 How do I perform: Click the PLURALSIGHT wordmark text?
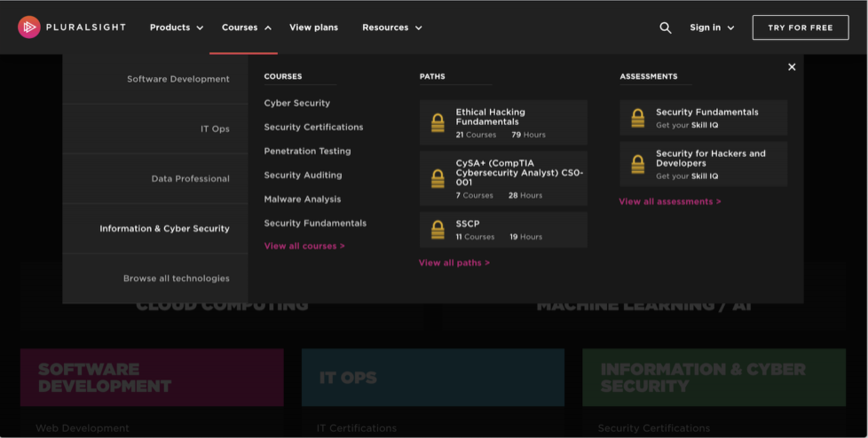click(86, 27)
